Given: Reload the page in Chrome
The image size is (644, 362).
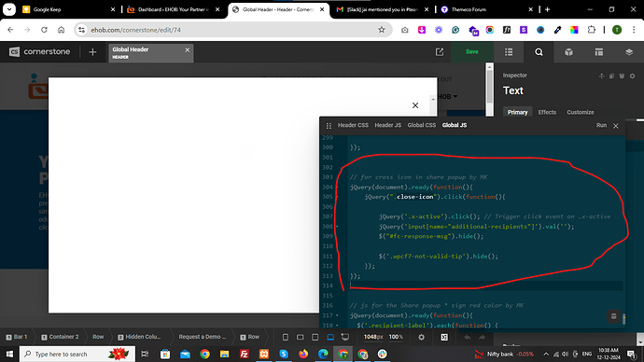Looking at the screenshot, I should pos(44,30).
